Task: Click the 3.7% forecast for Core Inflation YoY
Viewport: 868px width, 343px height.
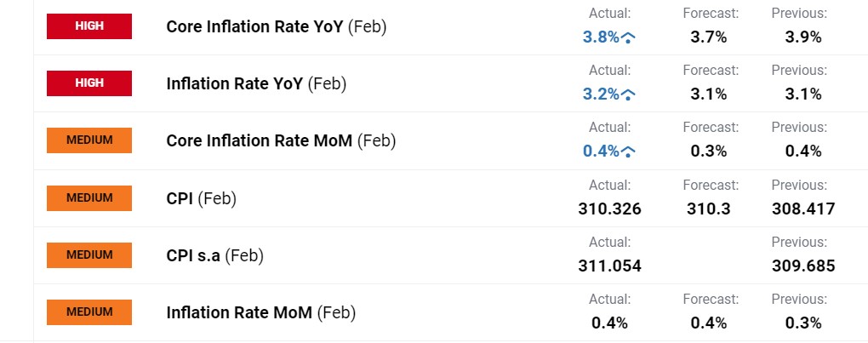Action: coord(709,37)
